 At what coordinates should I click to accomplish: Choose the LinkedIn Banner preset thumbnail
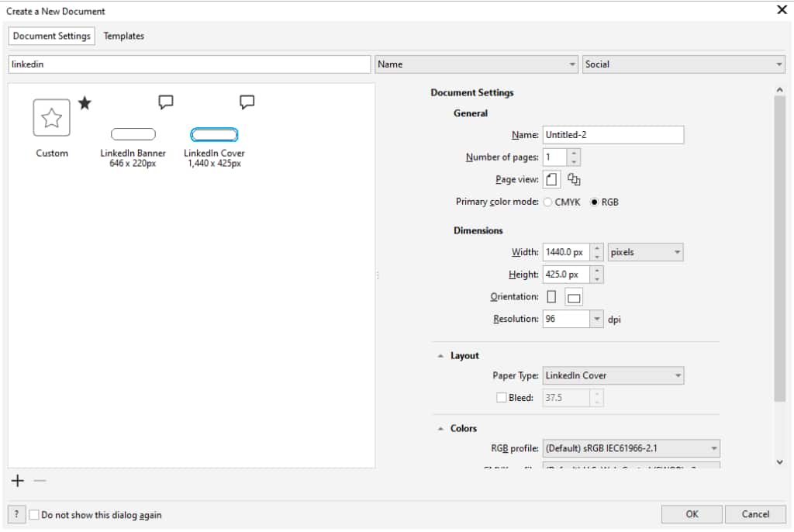tap(133, 134)
